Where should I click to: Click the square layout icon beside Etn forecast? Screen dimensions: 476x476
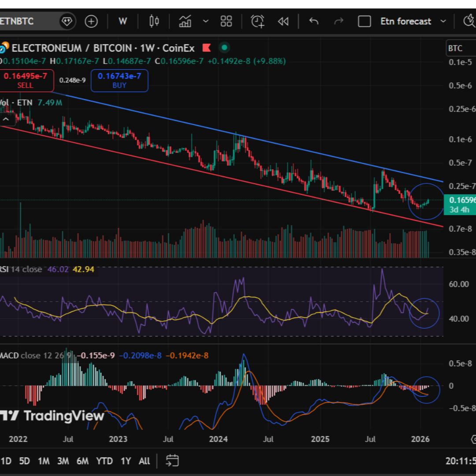click(364, 21)
